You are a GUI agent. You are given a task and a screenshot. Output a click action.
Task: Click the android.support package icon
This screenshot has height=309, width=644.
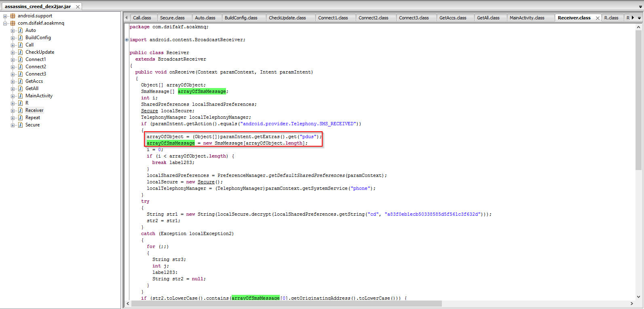click(13, 16)
